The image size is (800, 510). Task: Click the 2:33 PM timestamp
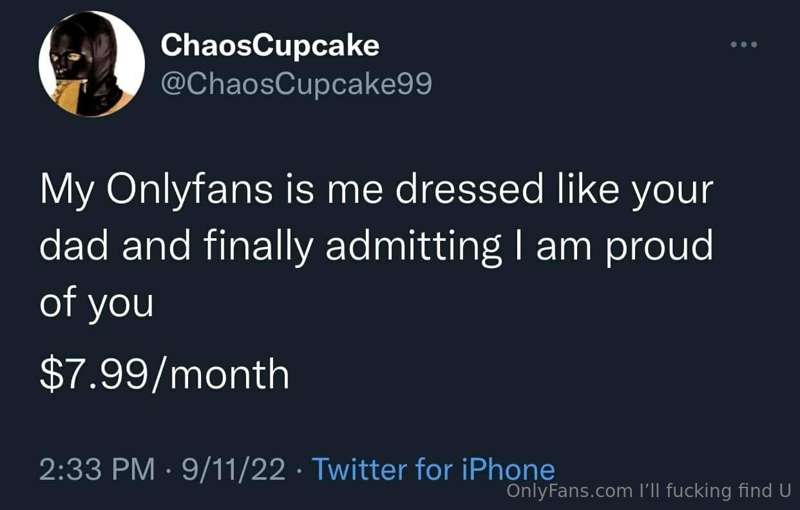[x=97, y=469]
